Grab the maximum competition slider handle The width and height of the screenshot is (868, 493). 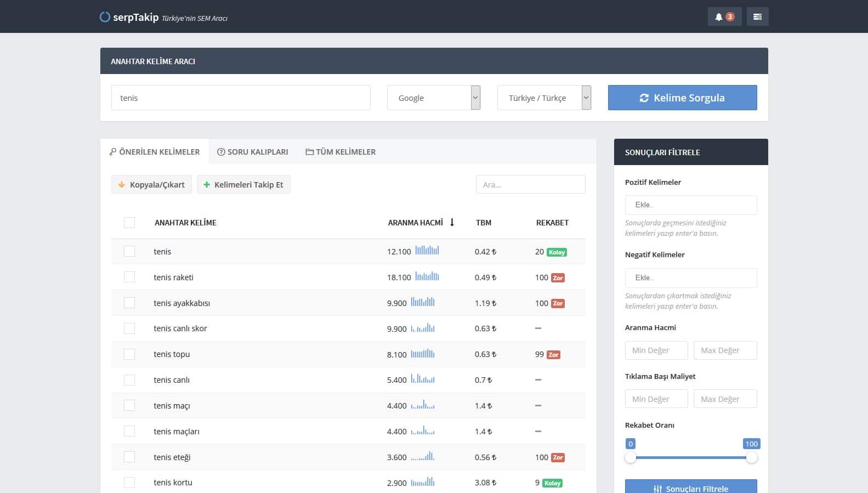click(752, 457)
